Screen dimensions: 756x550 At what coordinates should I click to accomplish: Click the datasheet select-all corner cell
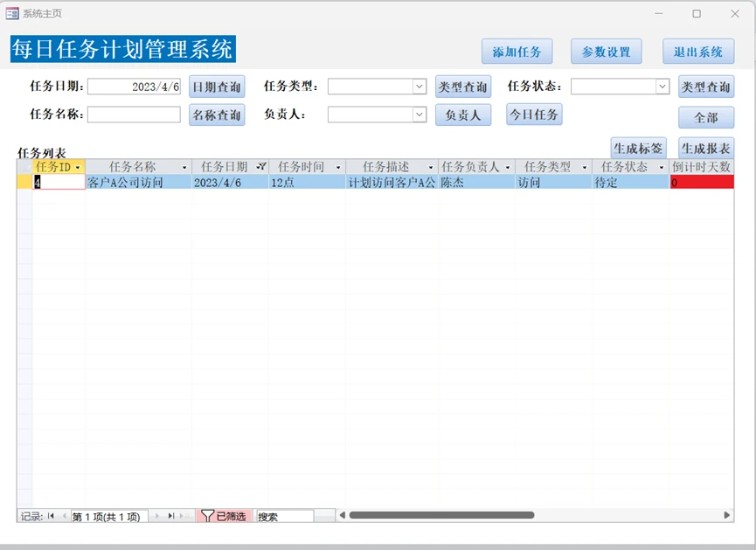point(24,166)
